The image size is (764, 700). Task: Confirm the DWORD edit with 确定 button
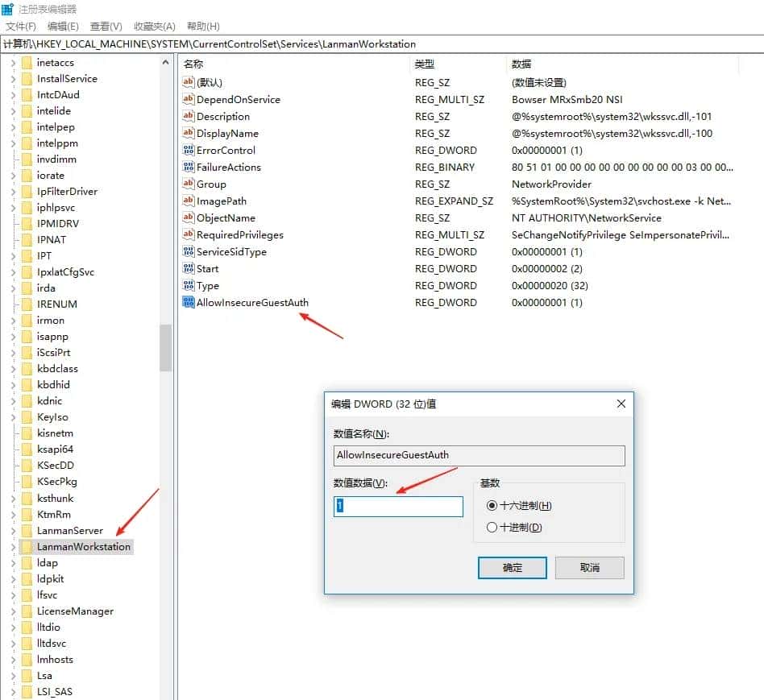point(512,568)
